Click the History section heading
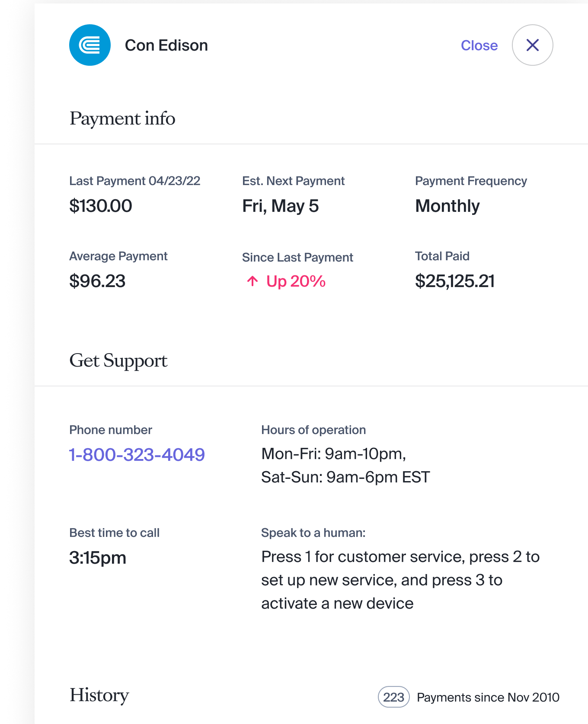588x724 pixels. coord(99,695)
